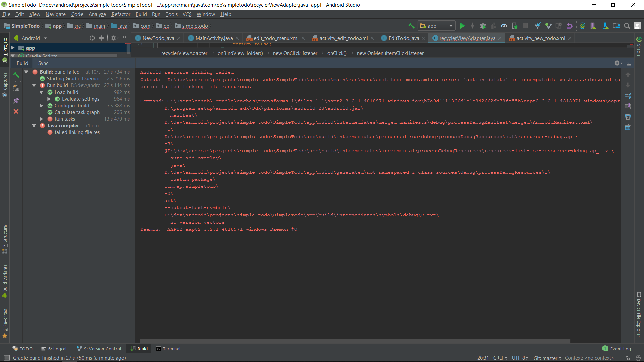This screenshot has height=362, width=644.
Task: Open the AVD Manager icon
Action: coord(593,26)
